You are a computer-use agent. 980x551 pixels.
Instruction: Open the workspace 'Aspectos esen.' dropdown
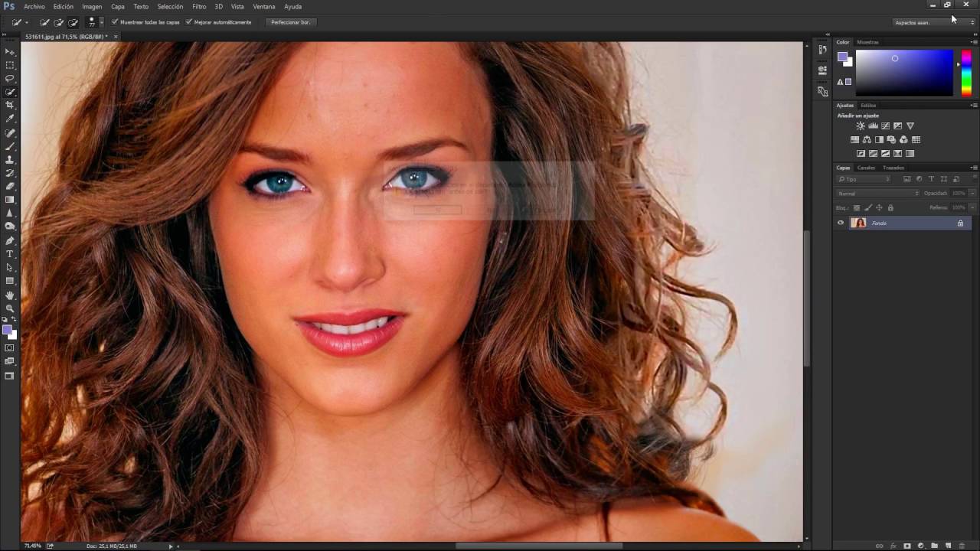[935, 22]
